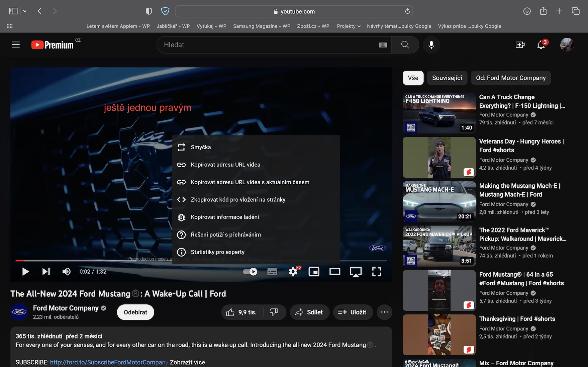Open the more actions three-dot button

(384, 312)
